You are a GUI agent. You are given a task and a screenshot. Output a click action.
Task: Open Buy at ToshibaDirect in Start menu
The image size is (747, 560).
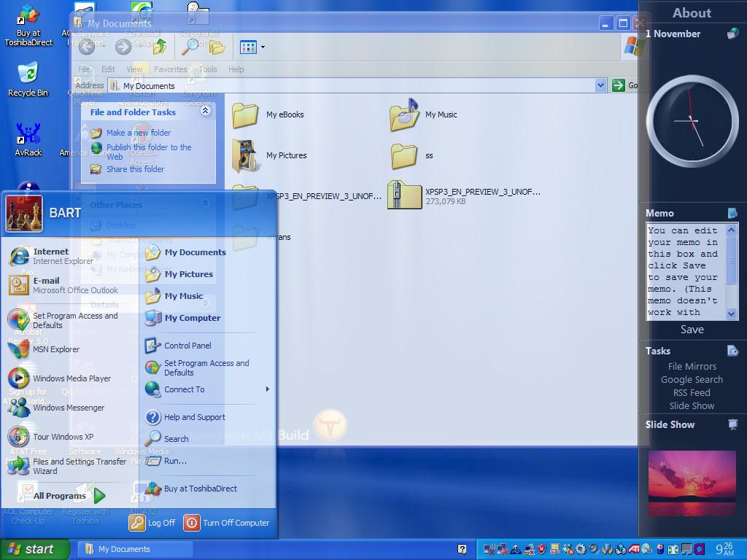coord(191,489)
